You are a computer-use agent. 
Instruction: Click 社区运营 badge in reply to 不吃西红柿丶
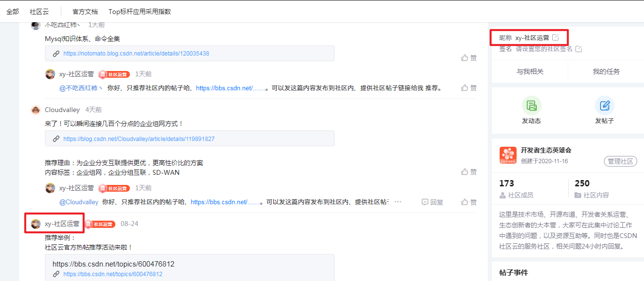[x=114, y=74]
